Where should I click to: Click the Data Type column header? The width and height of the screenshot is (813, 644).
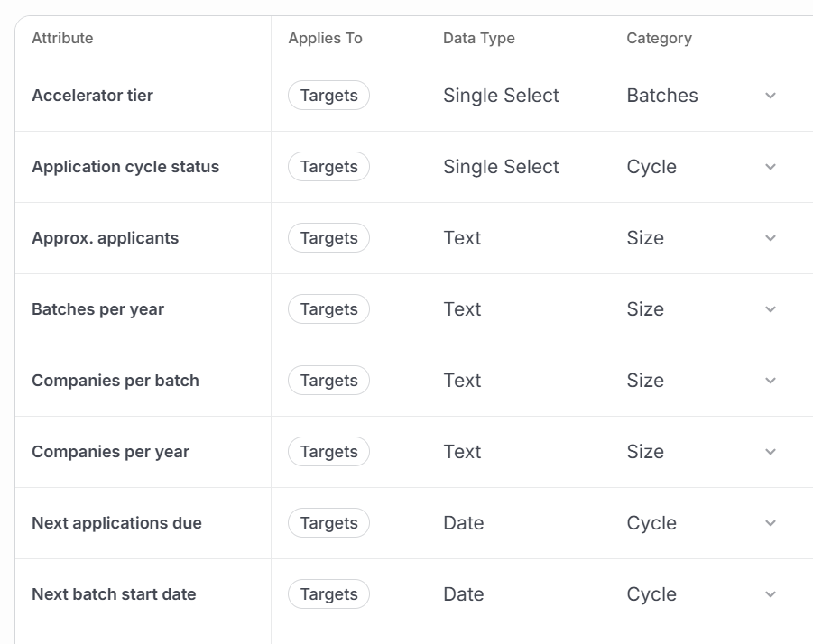click(x=478, y=38)
